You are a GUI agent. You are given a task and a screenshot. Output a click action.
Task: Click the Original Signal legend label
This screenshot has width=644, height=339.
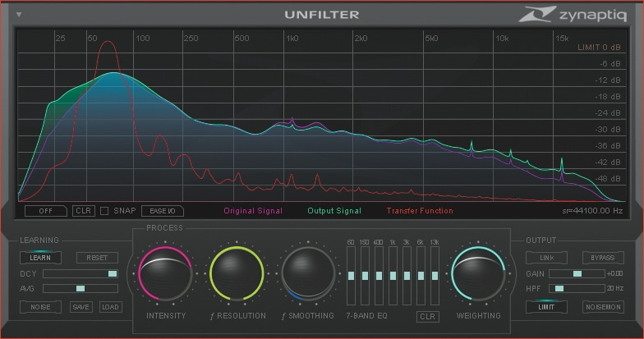pyautogui.click(x=253, y=211)
